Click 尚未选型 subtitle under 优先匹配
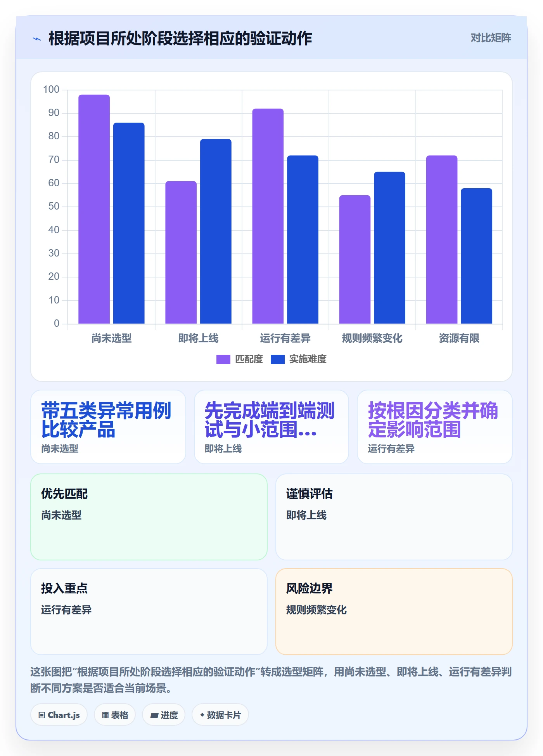The image size is (543, 756). tap(61, 515)
